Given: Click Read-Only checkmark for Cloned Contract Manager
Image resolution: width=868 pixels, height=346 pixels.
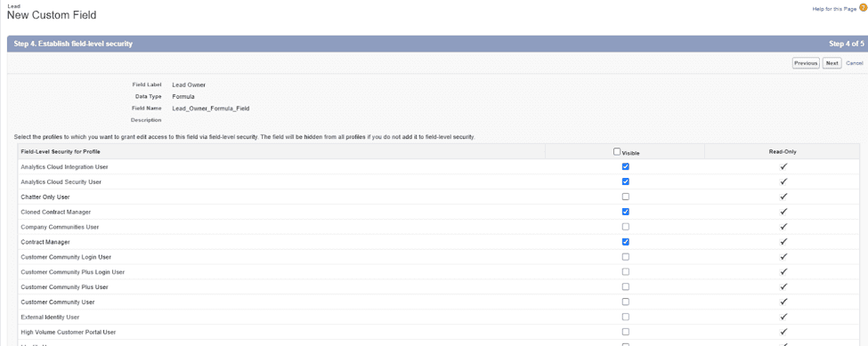Looking at the screenshot, I should (783, 211).
